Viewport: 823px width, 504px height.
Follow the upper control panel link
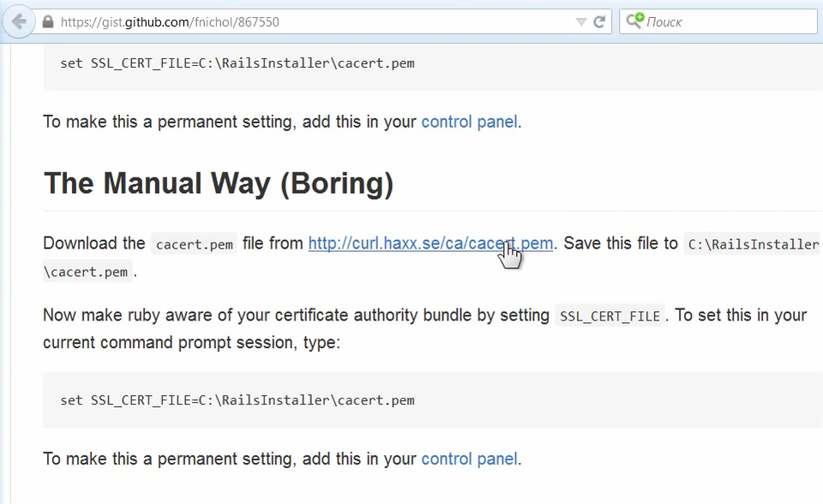(469, 122)
